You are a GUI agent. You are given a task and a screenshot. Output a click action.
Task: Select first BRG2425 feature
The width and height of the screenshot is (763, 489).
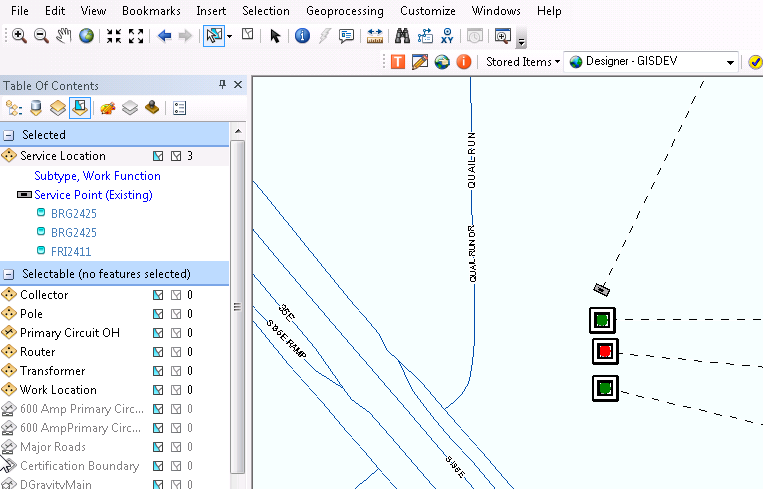click(x=73, y=213)
